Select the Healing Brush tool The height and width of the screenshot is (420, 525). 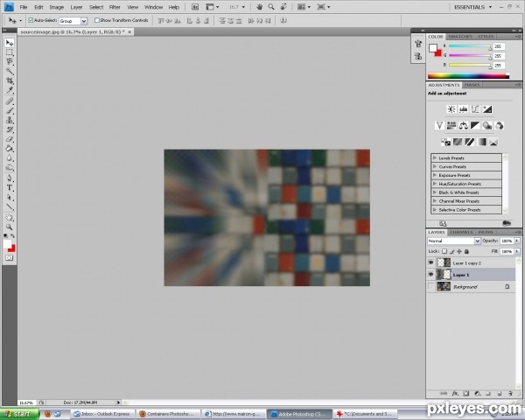click(10, 101)
